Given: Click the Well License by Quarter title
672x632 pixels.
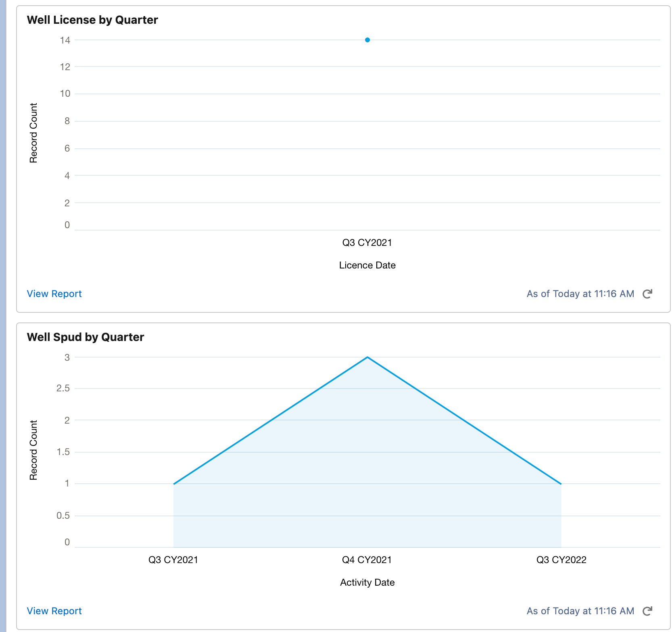Looking at the screenshot, I should pyautogui.click(x=92, y=20).
